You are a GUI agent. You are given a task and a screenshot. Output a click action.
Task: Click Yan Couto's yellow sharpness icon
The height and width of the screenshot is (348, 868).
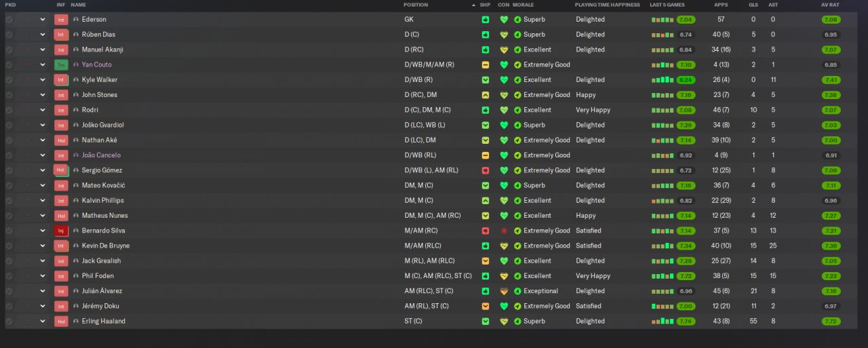click(486, 65)
